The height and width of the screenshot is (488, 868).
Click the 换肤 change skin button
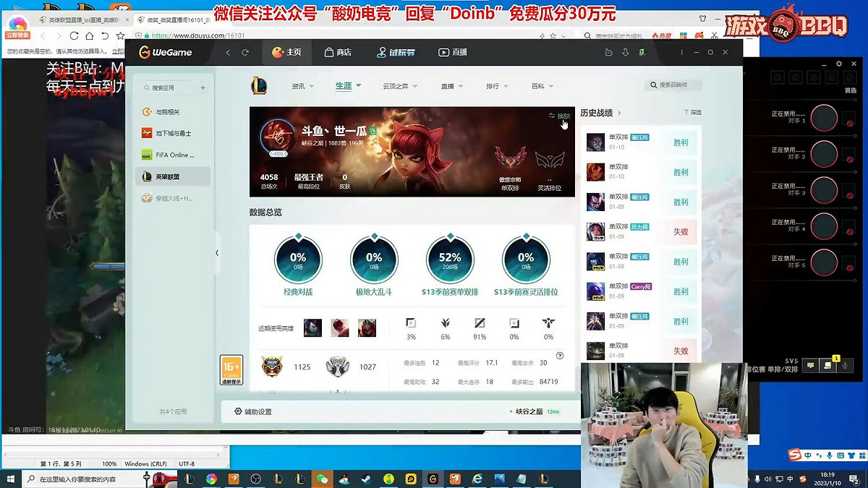[x=559, y=116]
